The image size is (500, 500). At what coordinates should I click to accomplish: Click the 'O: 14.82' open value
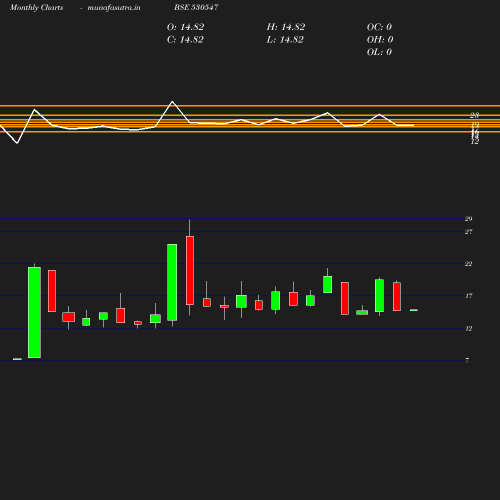click(185, 27)
